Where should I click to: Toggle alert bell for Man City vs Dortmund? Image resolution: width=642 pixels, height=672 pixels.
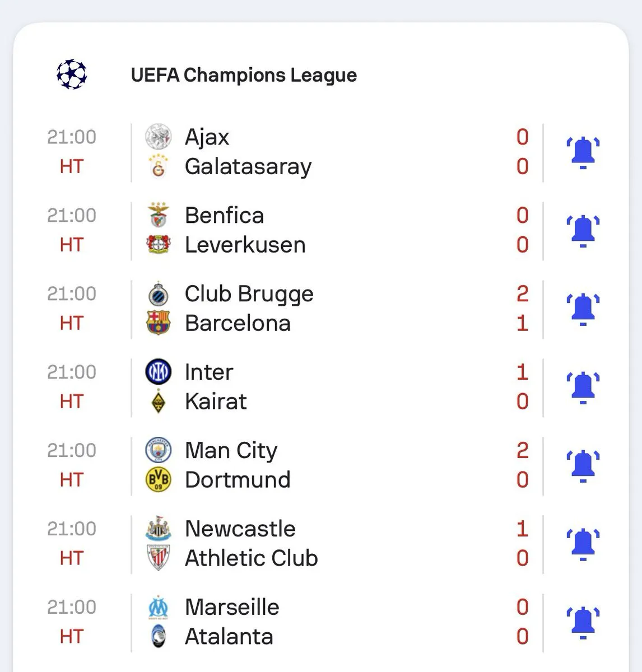click(583, 465)
